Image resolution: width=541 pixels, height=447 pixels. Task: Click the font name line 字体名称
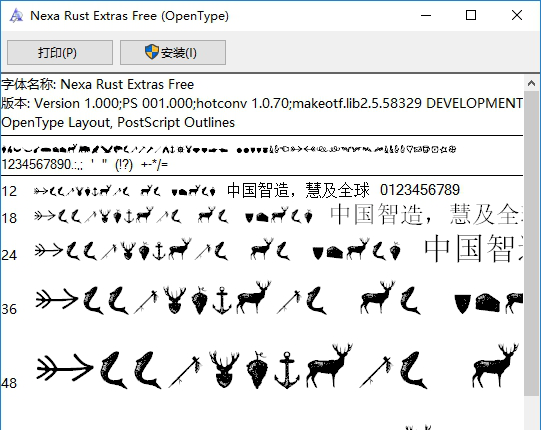(98, 85)
